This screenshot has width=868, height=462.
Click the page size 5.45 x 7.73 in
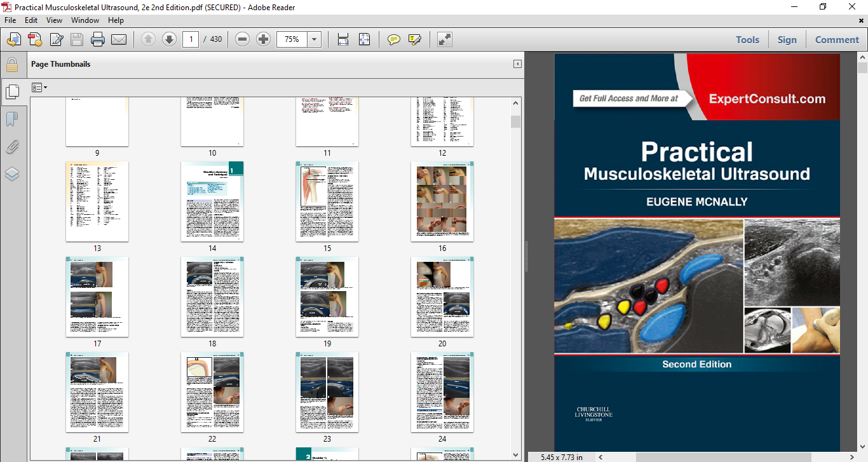pos(562,457)
